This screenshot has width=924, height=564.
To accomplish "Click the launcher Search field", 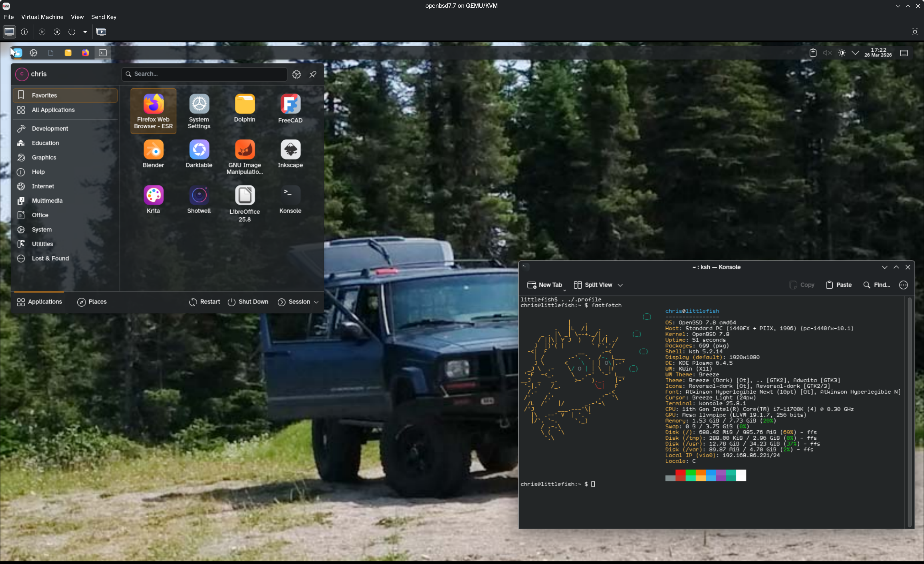I will (204, 74).
